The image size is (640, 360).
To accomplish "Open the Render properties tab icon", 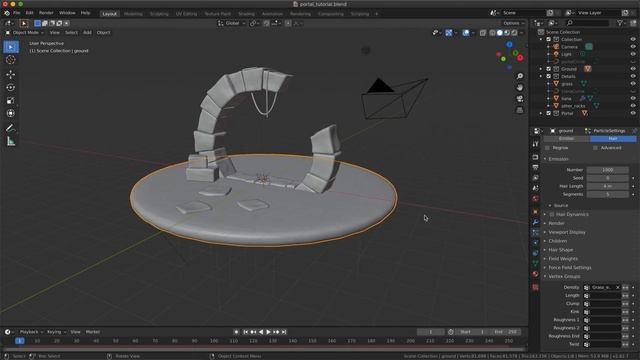I will point(535,157).
